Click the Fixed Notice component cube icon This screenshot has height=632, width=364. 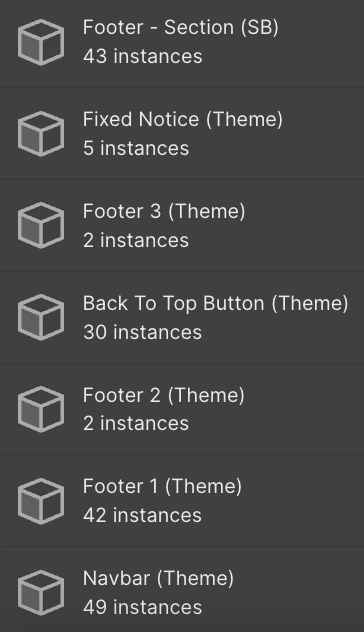coord(41,134)
